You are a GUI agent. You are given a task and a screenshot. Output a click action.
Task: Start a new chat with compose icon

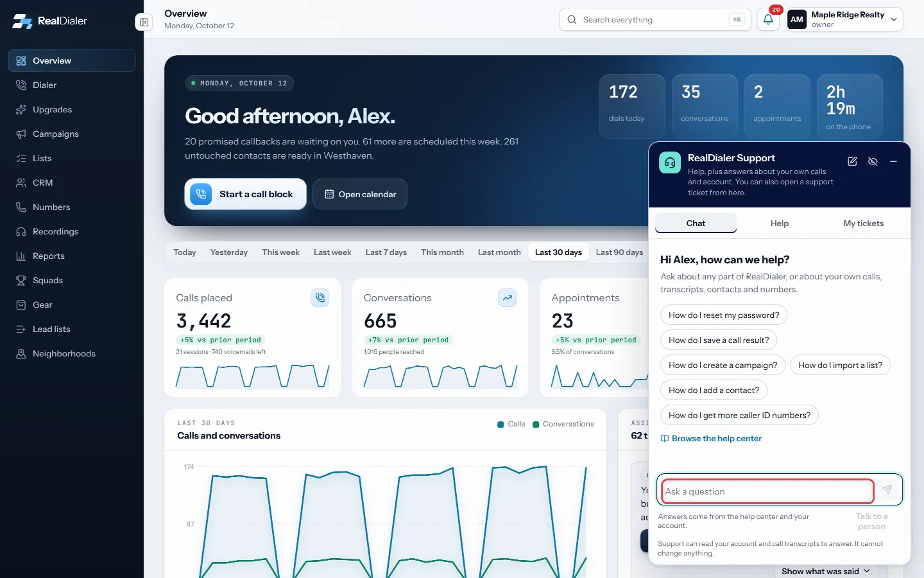click(852, 161)
